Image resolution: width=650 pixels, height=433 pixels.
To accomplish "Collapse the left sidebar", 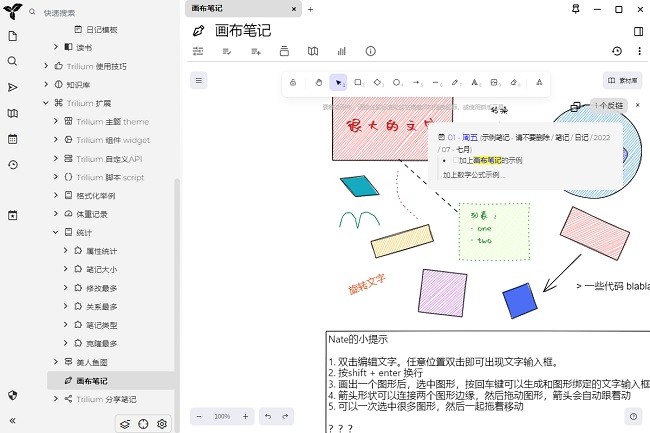I will (13, 421).
